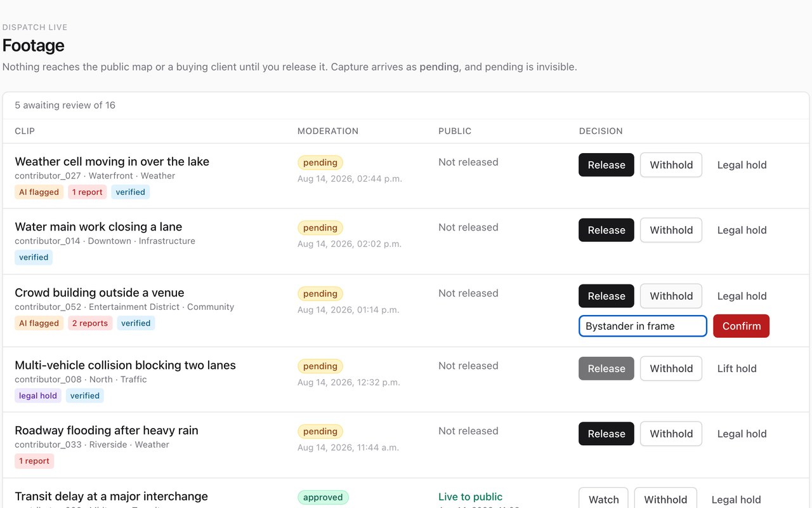Click timestamp 'Aug 14, 2026, 02:44 p.m.'
The height and width of the screenshot is (508, 812).
(x=350, y=178)
